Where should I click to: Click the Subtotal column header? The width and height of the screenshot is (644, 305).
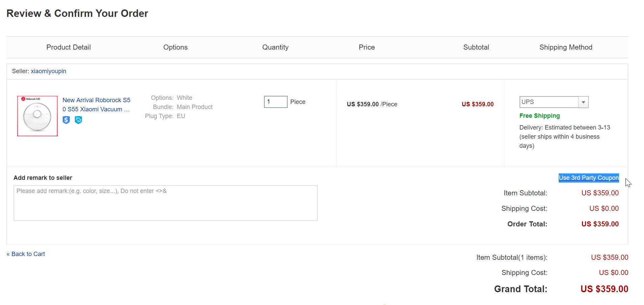click(x=476, y=47)
